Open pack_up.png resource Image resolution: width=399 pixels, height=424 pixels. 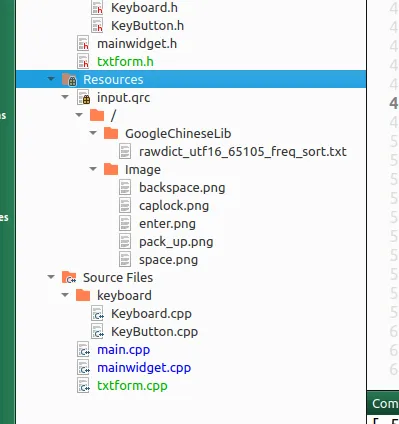click(x=176, y=242)
